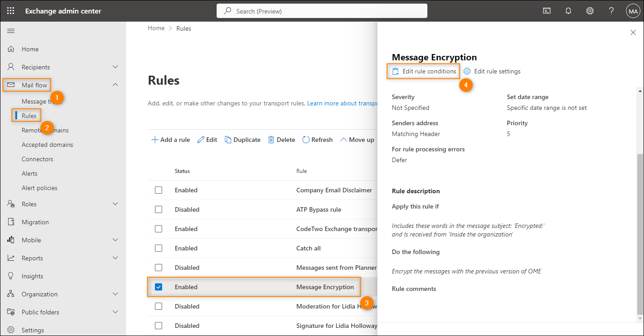Screen dimensions: 644x336
Task: Refresh the rules list
Action: pyautogui.click(x=306, y=139)
